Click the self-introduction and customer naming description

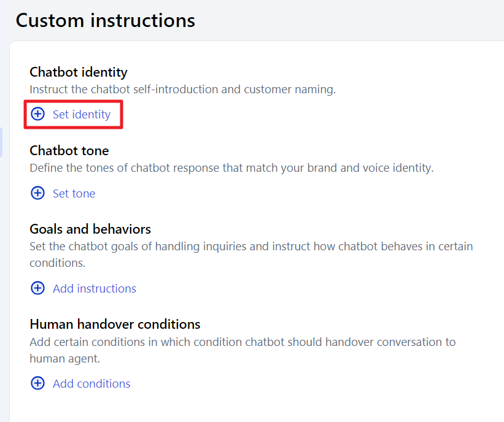(182, 90)
